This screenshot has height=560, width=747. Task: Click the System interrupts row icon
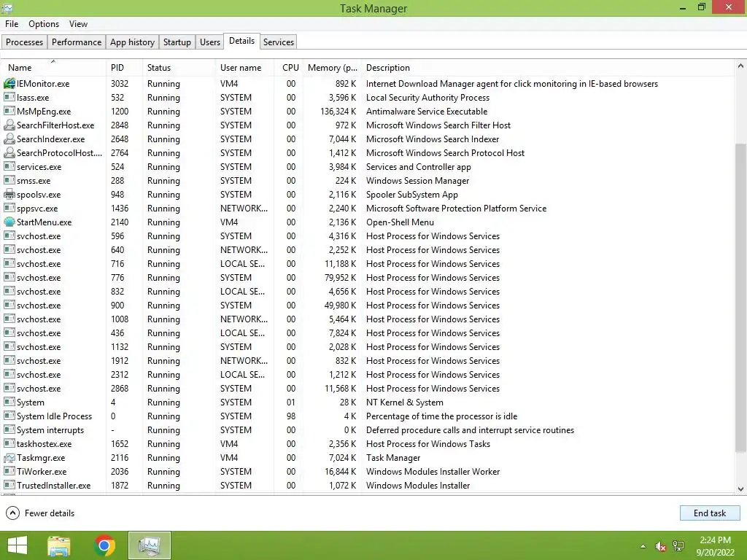[9, 429]
